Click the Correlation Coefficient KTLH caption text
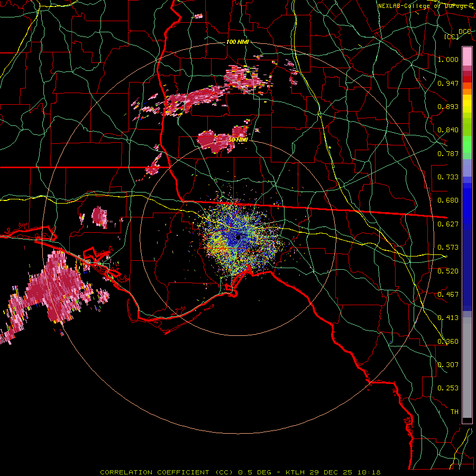Viewport: 476px width, 476px height. (240, 472)
